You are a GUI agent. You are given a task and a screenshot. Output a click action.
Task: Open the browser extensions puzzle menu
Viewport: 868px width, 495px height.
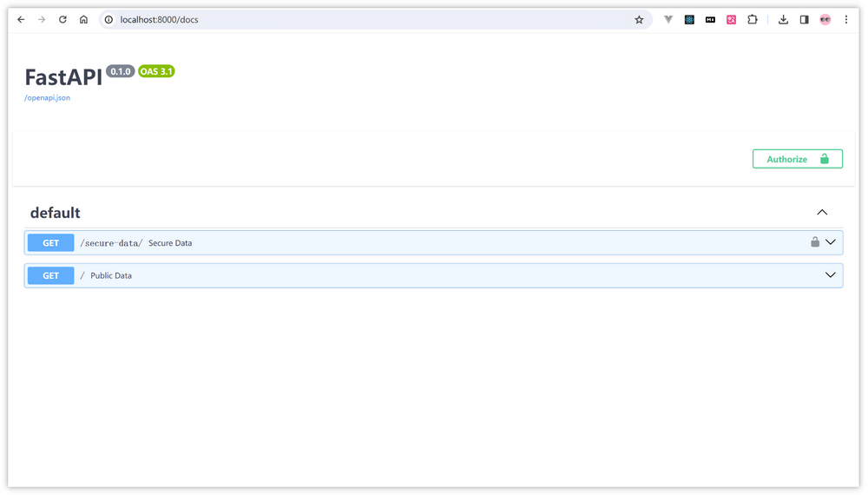[x=753, y=19]
